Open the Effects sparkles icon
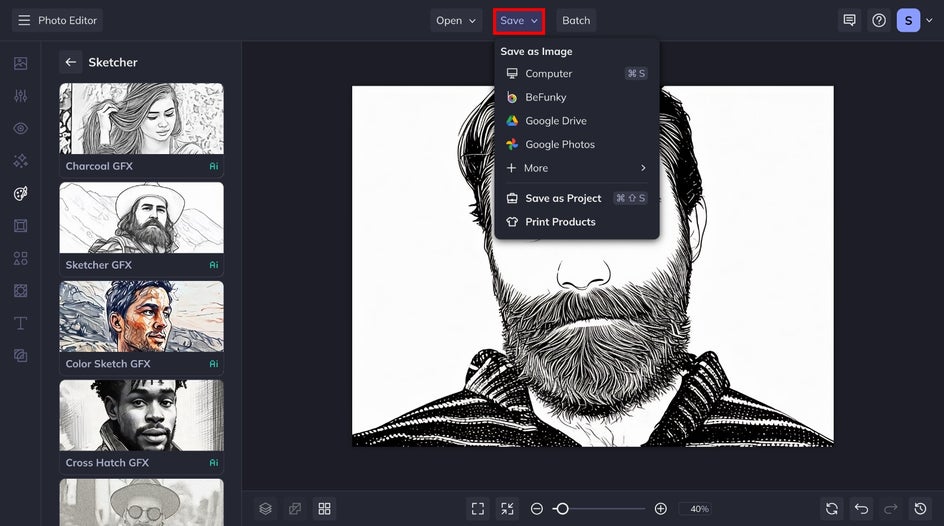The image size is (944, 526). click(x=20, y=161)
